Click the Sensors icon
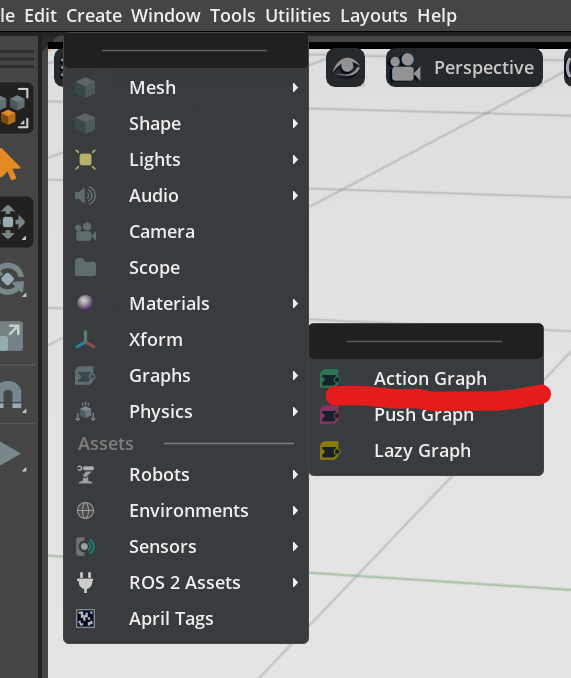Viewport: 571px width, 678px height. (x=85, y=547)
